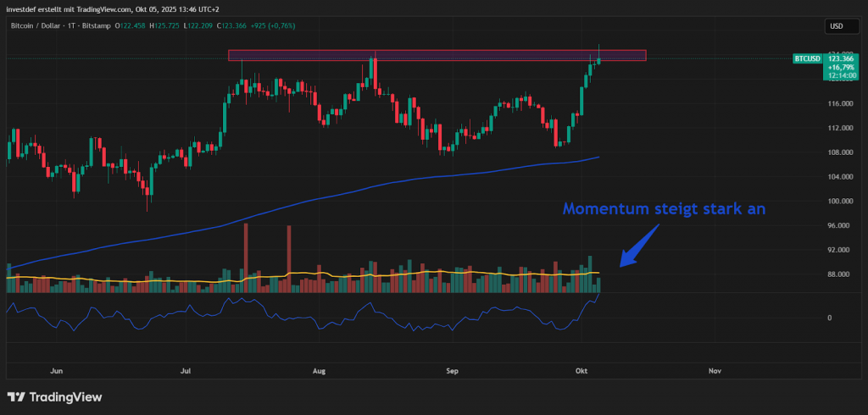Viewport: 868px width, 415px height.
Task: Click the TradingView logo icon
Action: [15, 397]
